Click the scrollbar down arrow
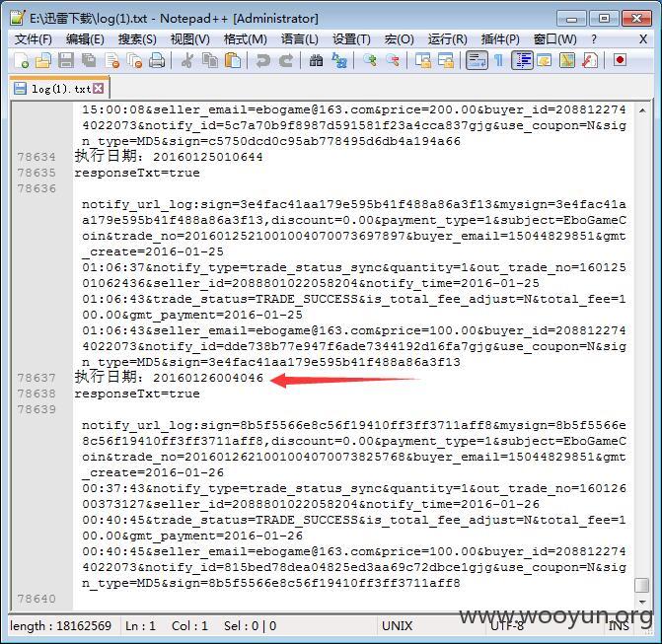The height and width of the screenshot is (644, 662). (x=642, y=602)
